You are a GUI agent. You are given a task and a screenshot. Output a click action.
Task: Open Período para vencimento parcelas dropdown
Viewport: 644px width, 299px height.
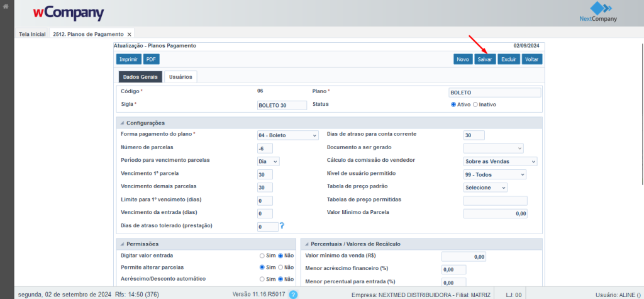coord(268,161)
